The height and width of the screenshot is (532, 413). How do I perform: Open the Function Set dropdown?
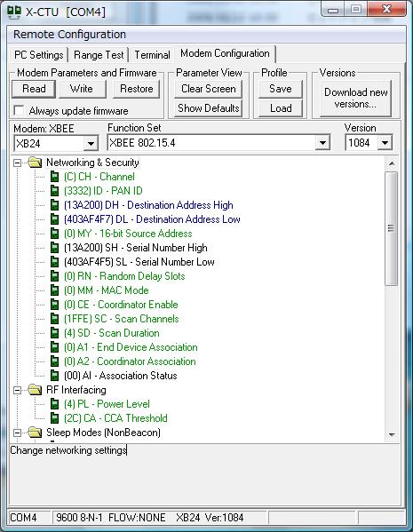pos(322,143)
